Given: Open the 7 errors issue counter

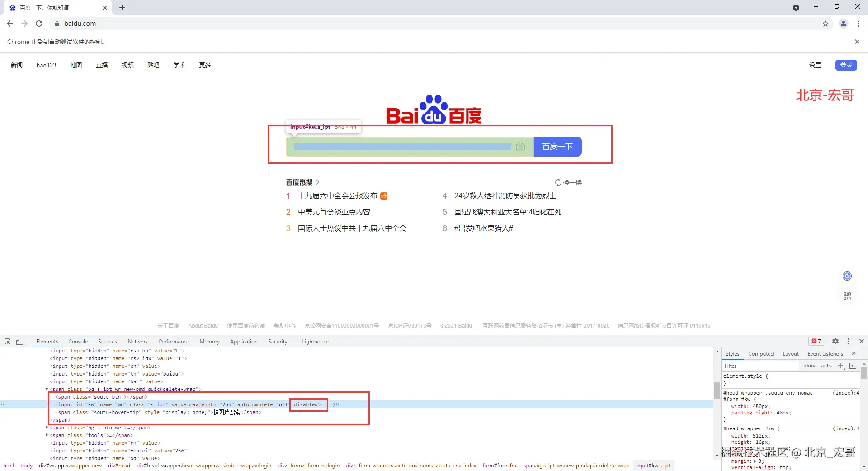Looking at the screenshot, I should point(816,342).
